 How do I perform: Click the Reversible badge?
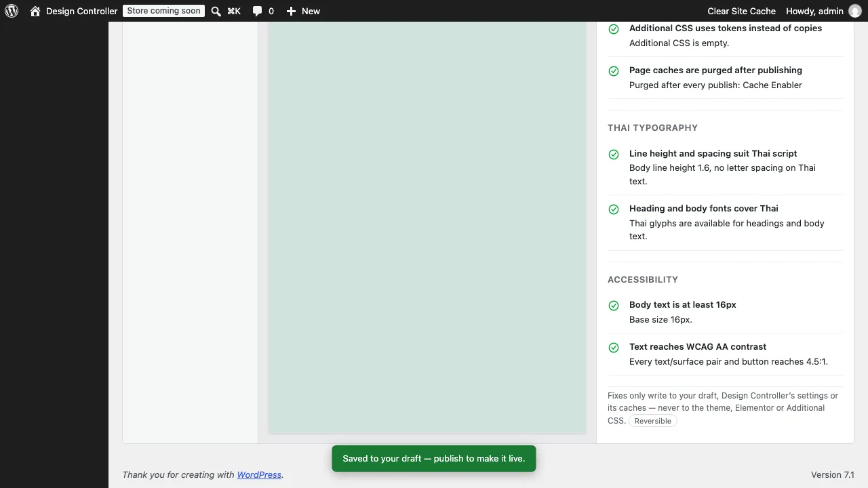(653, 421)
